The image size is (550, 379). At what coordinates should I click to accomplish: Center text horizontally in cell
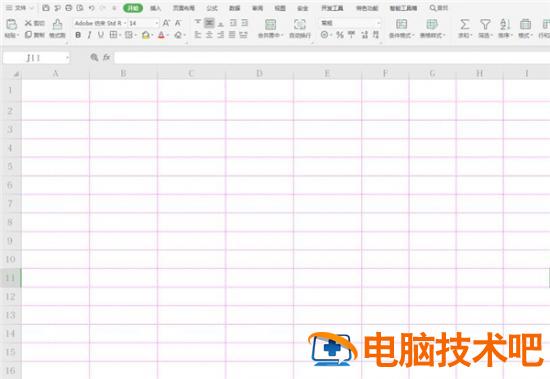tap(209, 34)
